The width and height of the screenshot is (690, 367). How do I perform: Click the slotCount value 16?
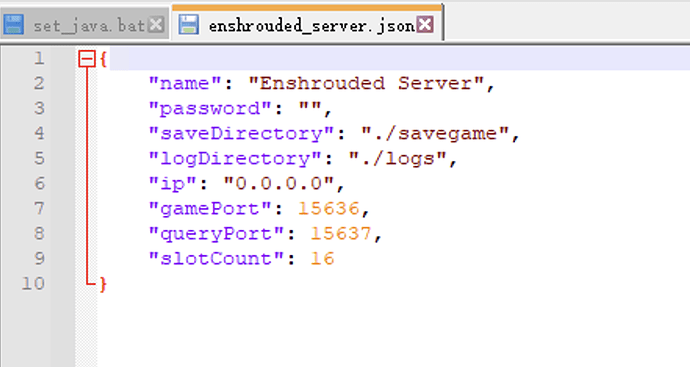point(323,259)
